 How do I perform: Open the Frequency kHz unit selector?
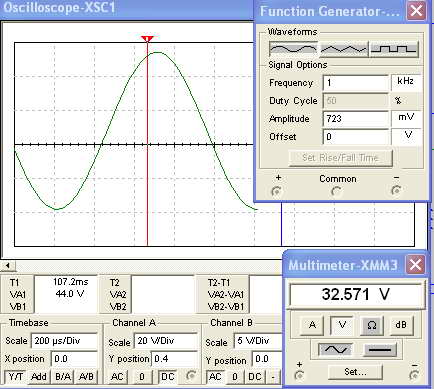tap(406, 82)
